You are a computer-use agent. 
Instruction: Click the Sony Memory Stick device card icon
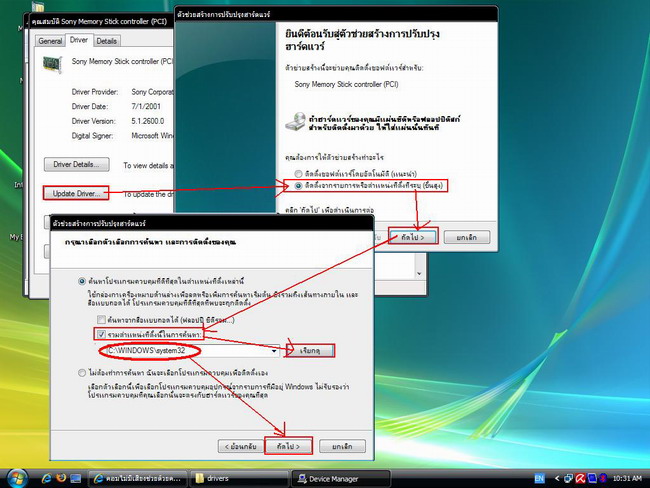pos(53,64)
